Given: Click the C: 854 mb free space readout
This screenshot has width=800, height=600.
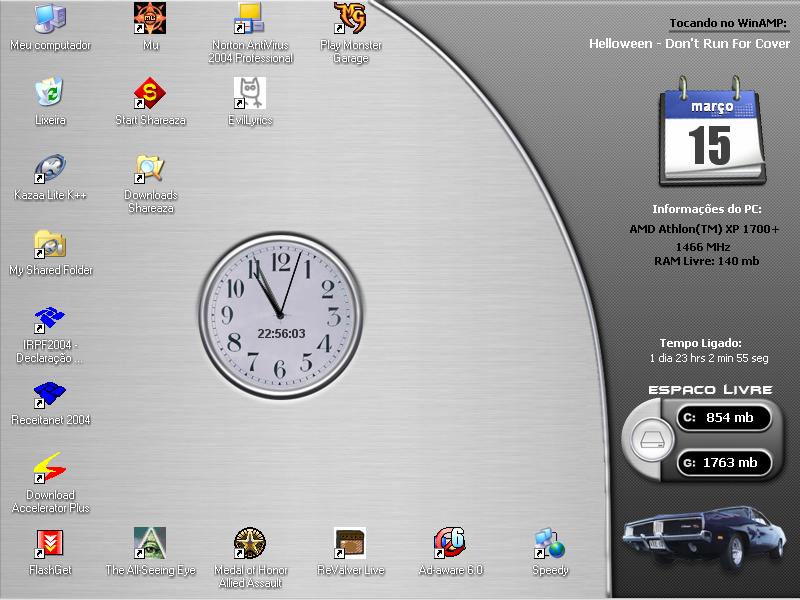Looking at the screenshot, I should tap(723, 418).
